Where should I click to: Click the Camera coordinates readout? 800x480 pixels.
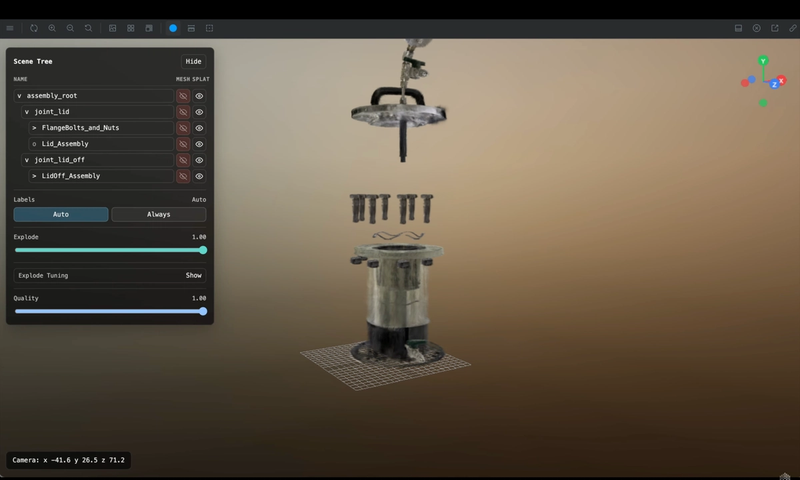(68, 460)
